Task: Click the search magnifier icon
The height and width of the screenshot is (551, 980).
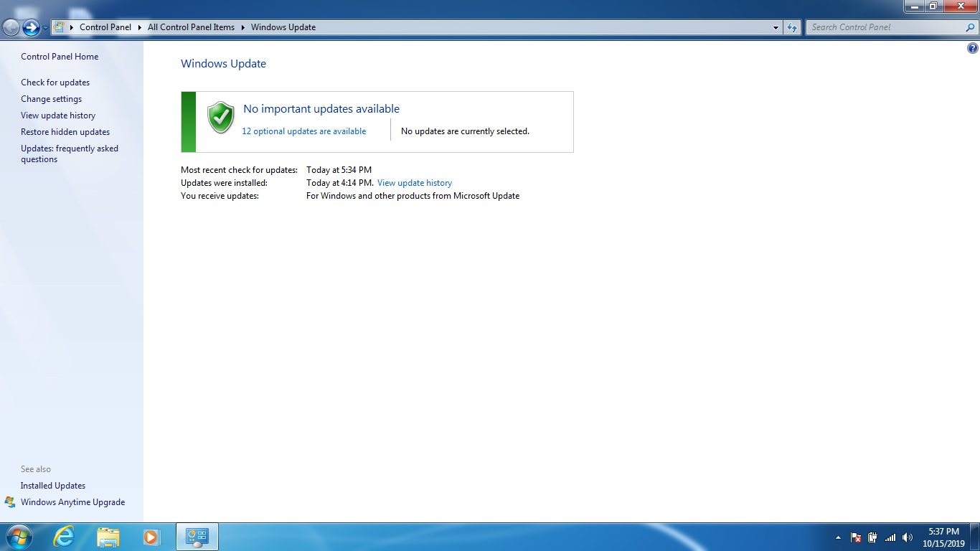Action: [970, 27]
